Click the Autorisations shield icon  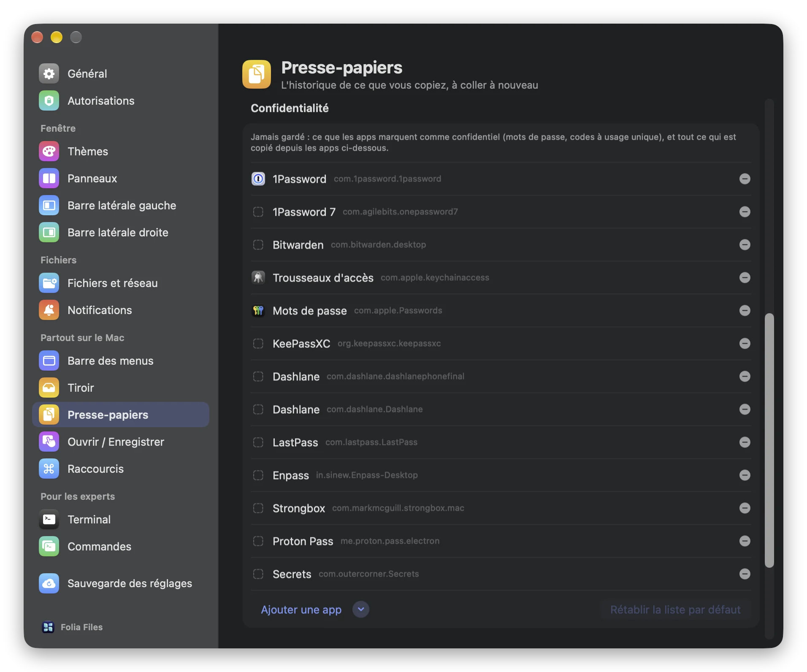[49, 101]
